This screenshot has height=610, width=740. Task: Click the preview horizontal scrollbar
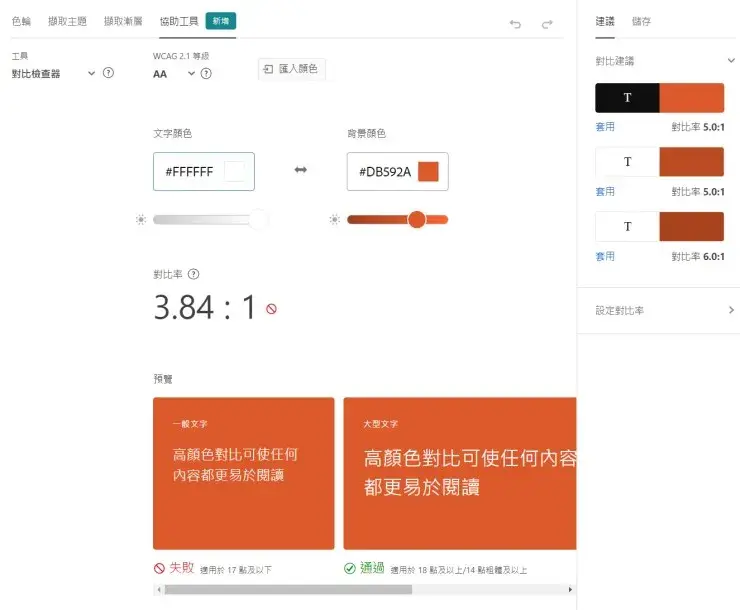point(288,589)
